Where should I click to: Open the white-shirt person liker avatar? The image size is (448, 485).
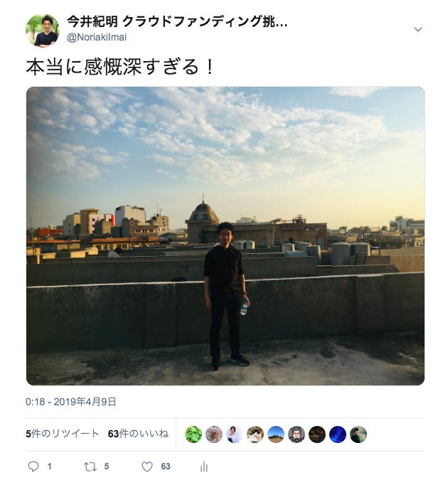tap(235, 435)
